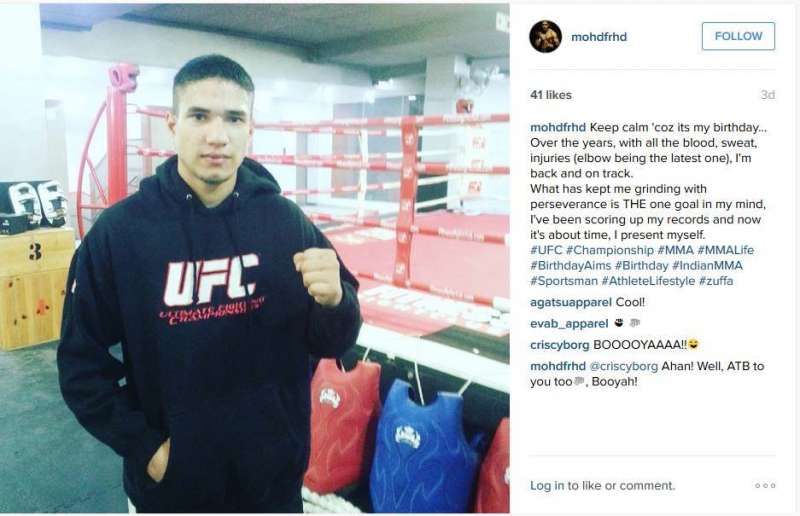Open the @criscyborg mention in reply
Screen dimensions: 800x516
pos(623,366)
